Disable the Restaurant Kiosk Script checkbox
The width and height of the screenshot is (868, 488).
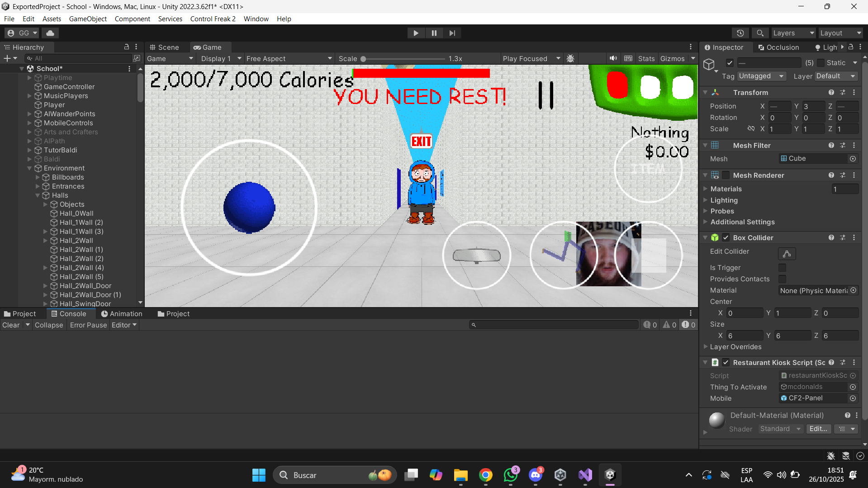[x=726, y=362]
